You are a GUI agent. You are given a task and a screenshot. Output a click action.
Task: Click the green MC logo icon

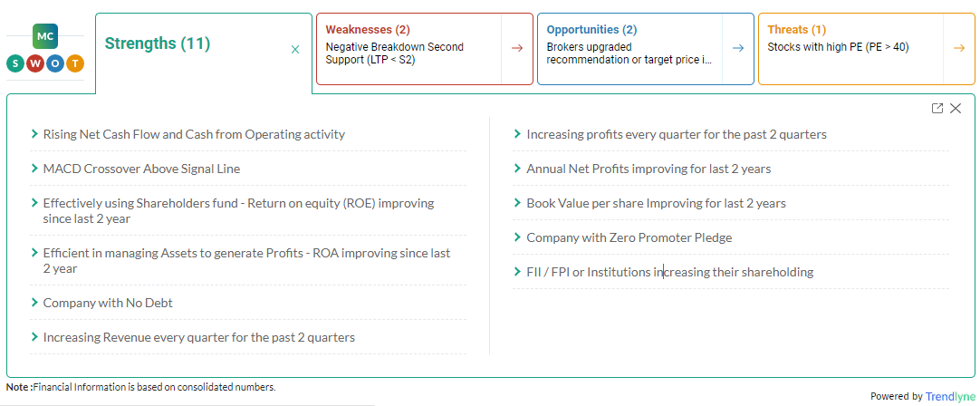click(x=45, y=36)
